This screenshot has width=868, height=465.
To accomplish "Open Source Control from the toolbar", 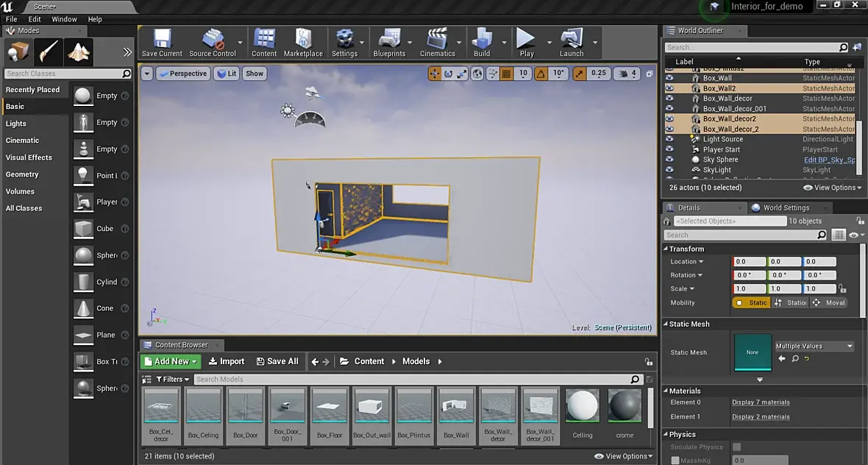I will click(x=213, y=42).
